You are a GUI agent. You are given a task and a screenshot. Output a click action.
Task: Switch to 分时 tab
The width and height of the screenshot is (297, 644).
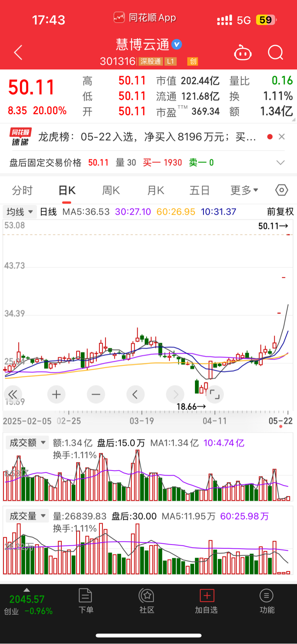coord(22,191)
